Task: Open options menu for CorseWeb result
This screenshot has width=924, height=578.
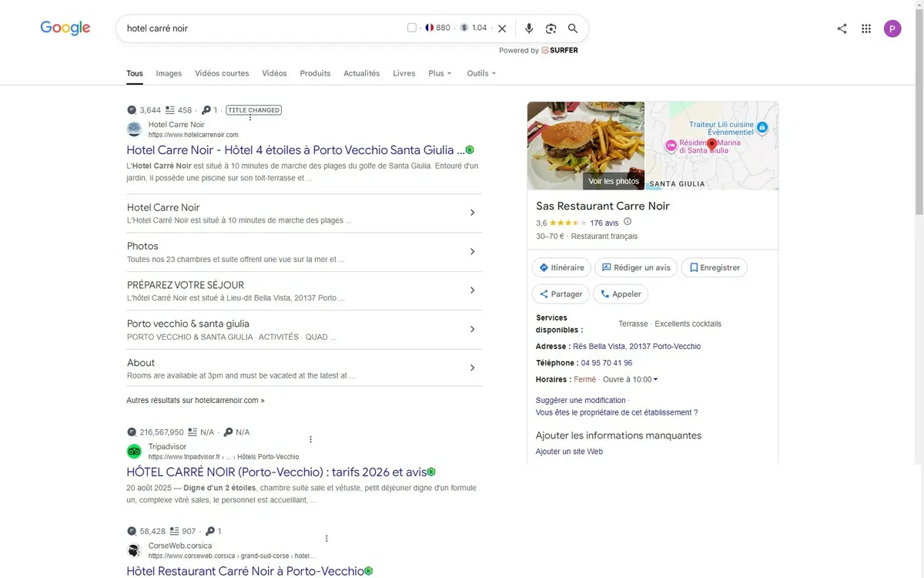Action: point(326,539)
